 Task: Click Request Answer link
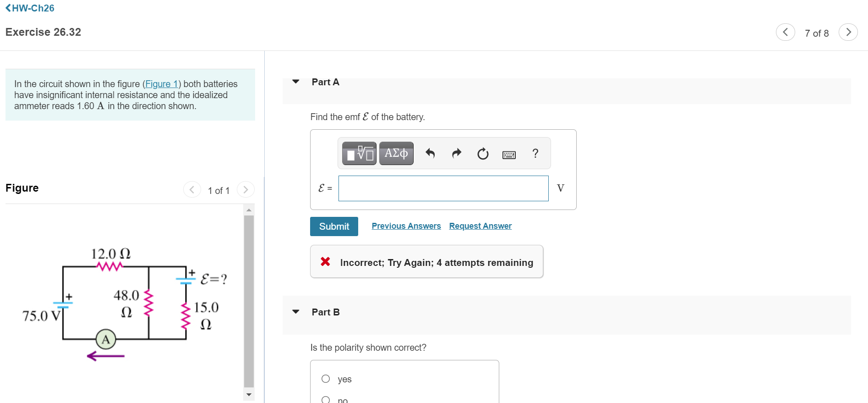coord(480,226)
